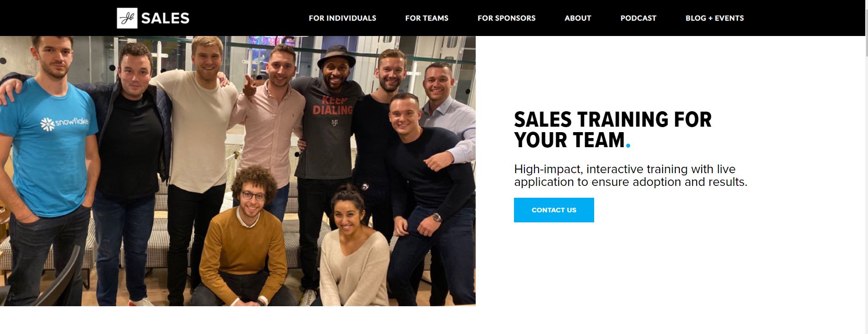Click the Sales Training For Your Team heading

612,130
